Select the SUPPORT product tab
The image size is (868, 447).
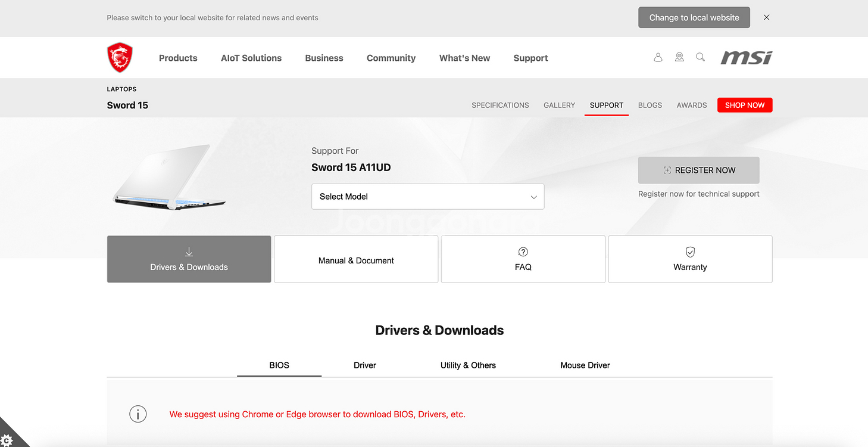pos(607,105)
